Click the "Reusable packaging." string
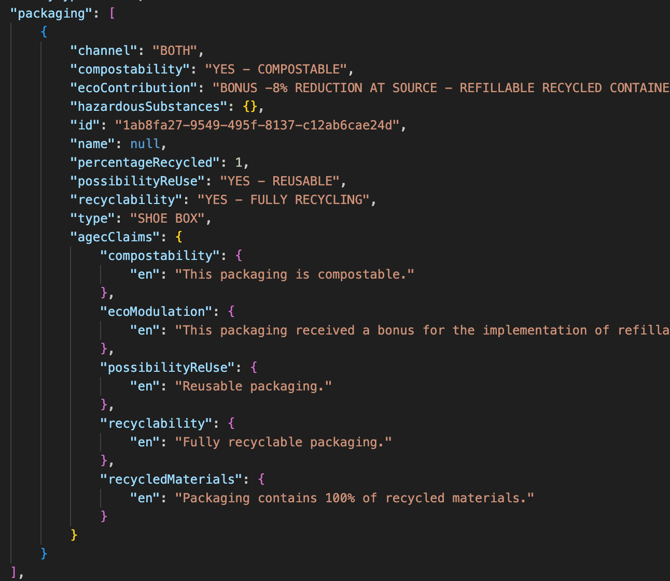The image size is (670, 581). click(x=253, y=386)
